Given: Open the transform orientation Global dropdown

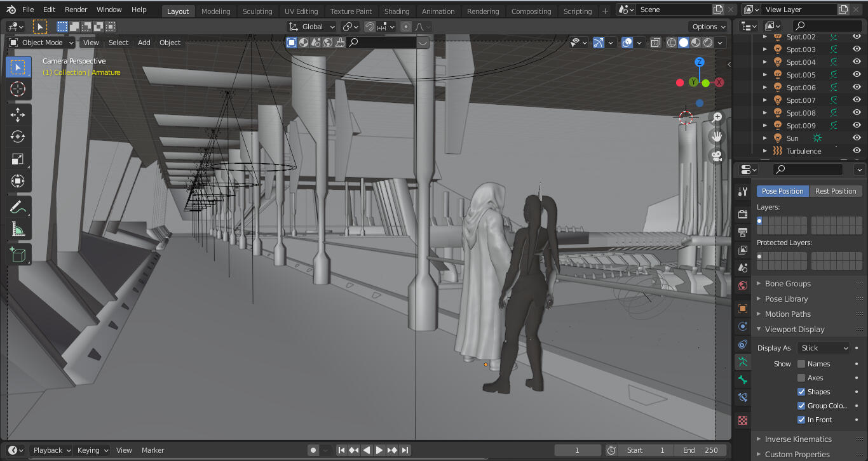Looking at the screenshot, I should [311, 26].
